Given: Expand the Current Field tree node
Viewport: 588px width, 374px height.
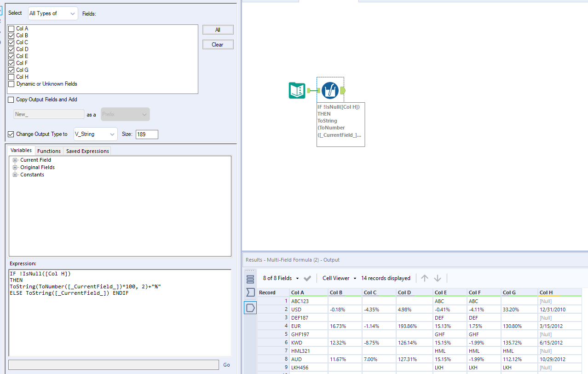Looking at the screenshot, I should (x=14, y=160).
